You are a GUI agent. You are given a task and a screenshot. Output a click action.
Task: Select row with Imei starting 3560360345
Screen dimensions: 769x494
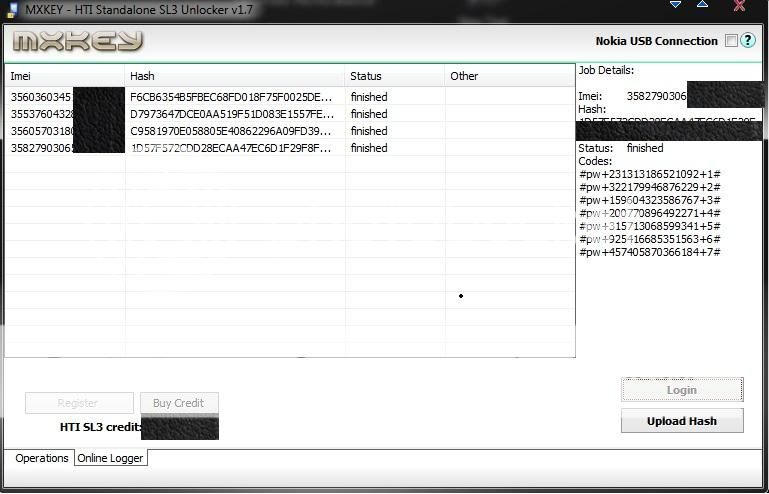[x=290, y=97]
